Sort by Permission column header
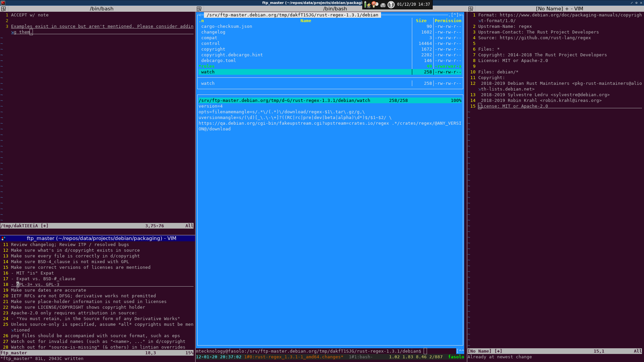644x362 pixels. (448, 21)
